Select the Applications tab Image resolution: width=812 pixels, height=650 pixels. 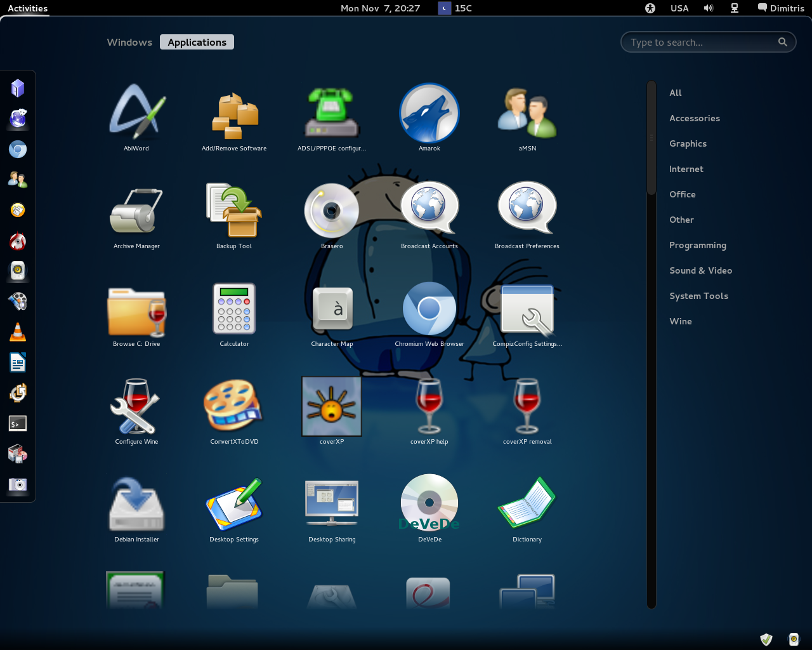(197, 43)
